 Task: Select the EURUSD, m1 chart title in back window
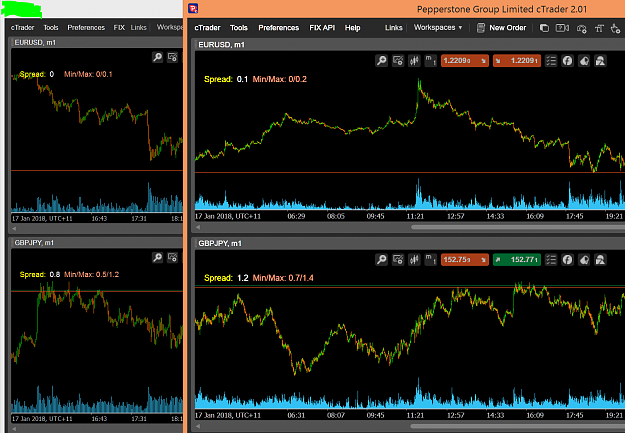(x=35, y=42)
